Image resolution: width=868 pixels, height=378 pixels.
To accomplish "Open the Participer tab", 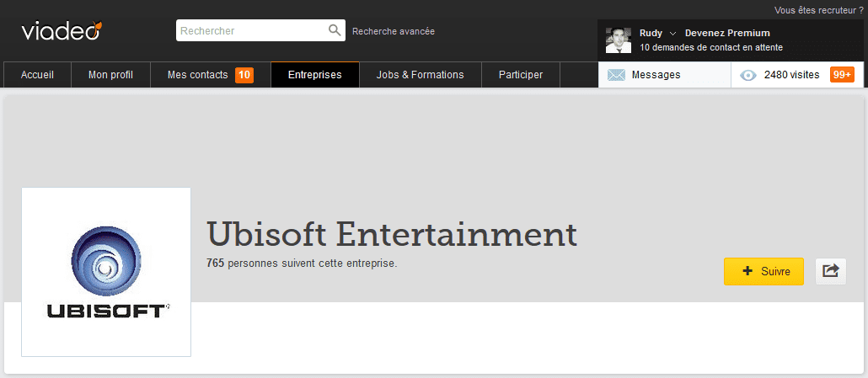I will 520,75.
